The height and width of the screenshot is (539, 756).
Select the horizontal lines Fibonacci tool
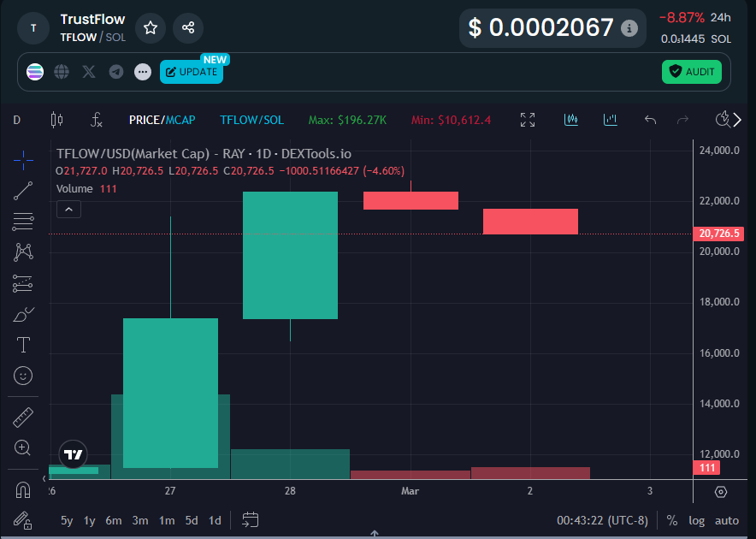click(23, 222)
